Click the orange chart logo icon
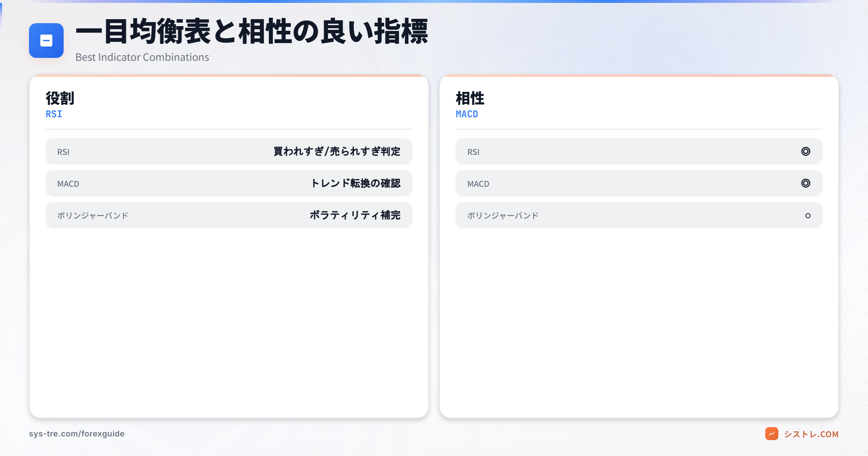The height and width of the screenshot is (456, 868). click(x=771, y=434)
